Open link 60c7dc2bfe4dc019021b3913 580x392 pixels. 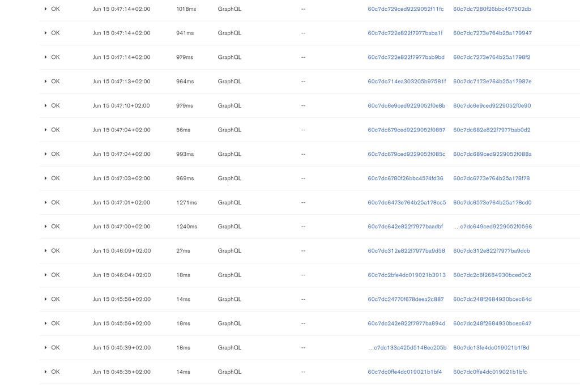pyautogui.click(x=406, y=275)
